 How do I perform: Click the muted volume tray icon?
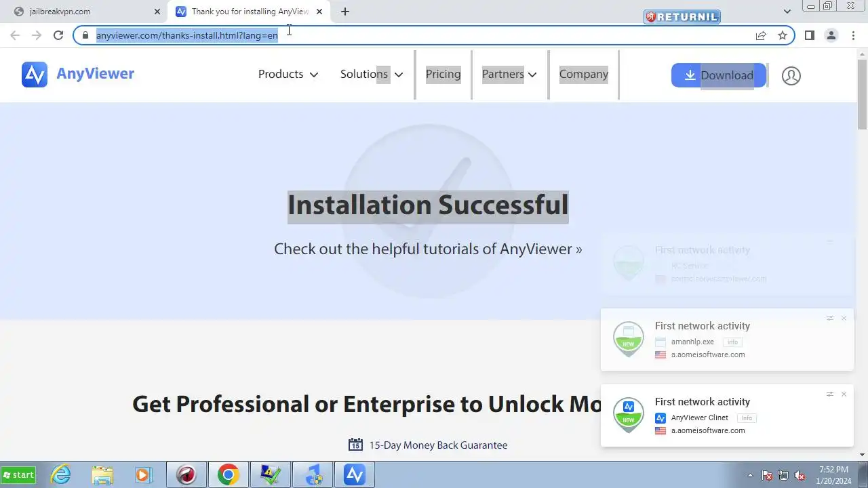click(x=800, y=475)
